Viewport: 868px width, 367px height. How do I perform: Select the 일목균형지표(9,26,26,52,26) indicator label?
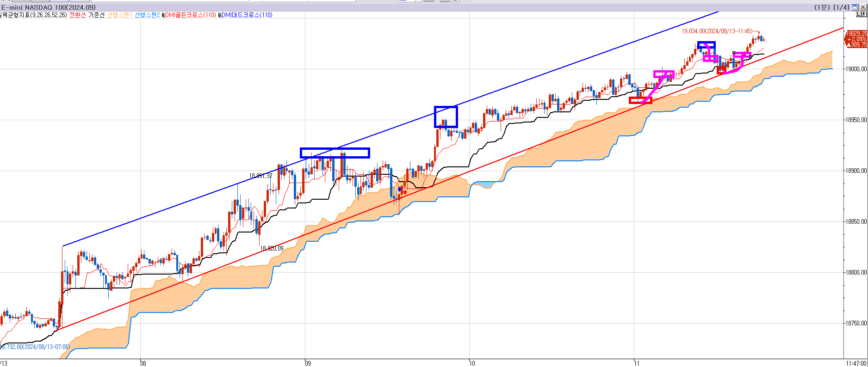coord(33,15)
